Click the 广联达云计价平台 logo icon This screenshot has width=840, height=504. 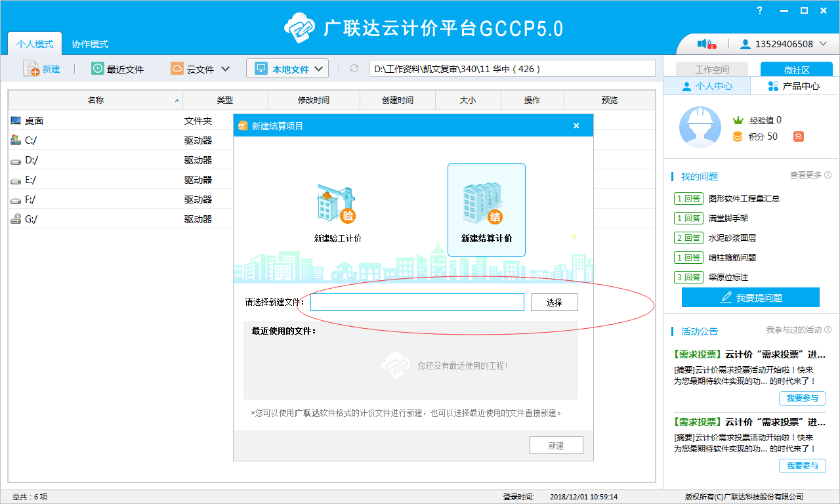coord(301,28)
